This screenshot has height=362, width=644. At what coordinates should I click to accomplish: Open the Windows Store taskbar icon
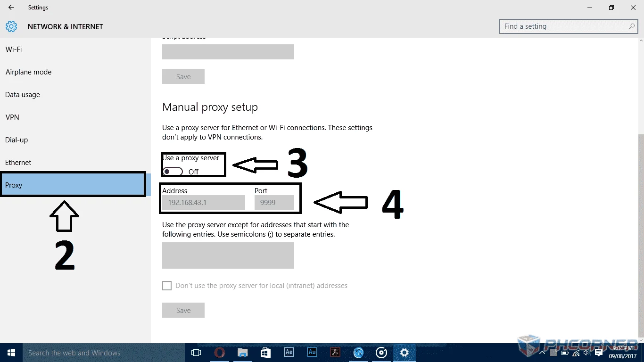265,353
